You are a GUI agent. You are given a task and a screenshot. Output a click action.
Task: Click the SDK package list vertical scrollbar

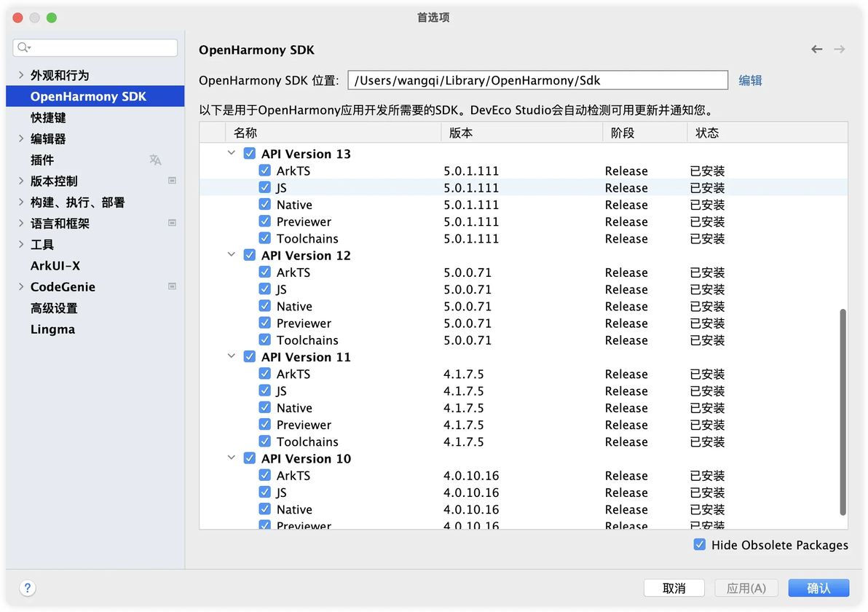(x=843, y=412)
